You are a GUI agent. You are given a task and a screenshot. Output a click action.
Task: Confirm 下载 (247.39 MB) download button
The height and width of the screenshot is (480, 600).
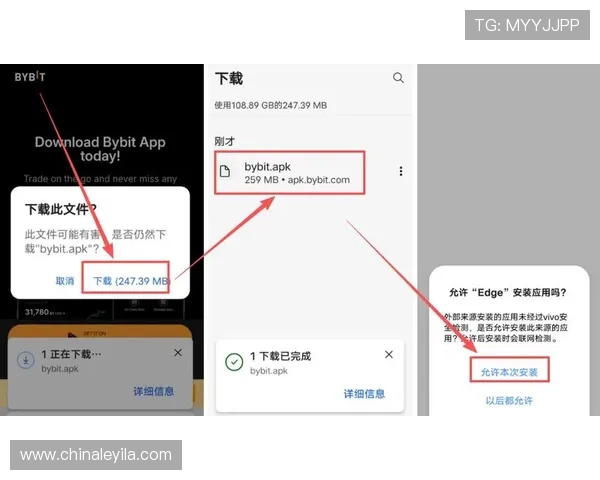tap(131, 281)
